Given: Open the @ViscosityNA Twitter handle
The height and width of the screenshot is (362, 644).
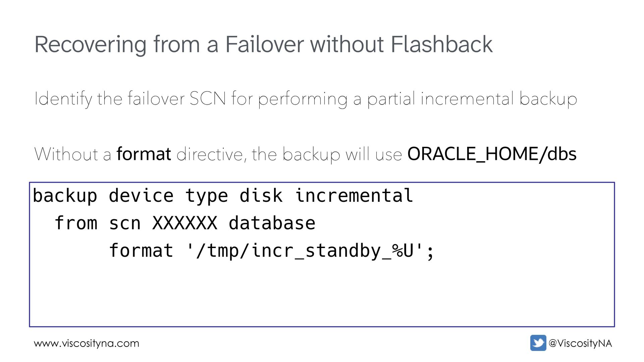Looking at the screenshot, I should [x=580, y=343].
